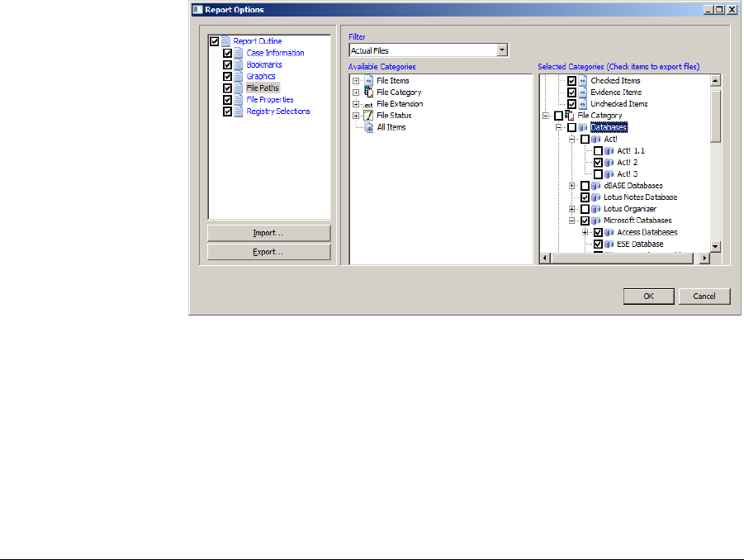The height and width of the screenshot is (560, 744).
Task: Expand File Extension in Available Categories
Action: coord(355,104)
